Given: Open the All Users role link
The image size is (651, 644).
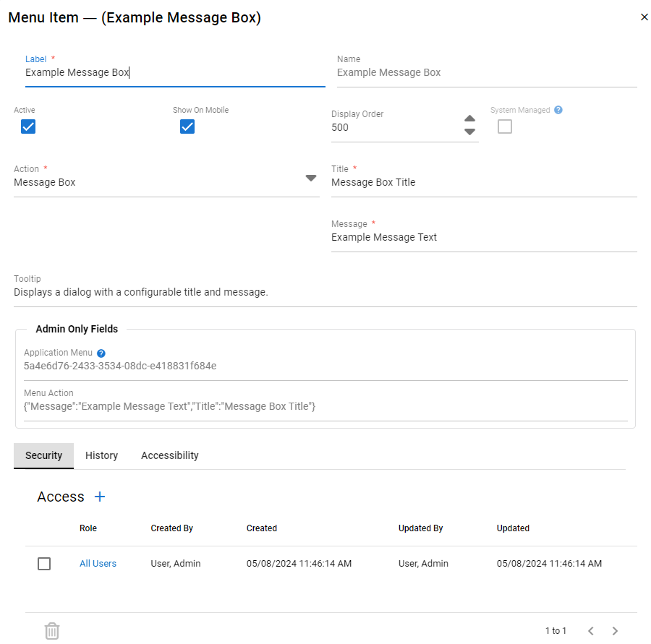Looking at the screenshot, I should pyautogui.click(x=98, y=564).
